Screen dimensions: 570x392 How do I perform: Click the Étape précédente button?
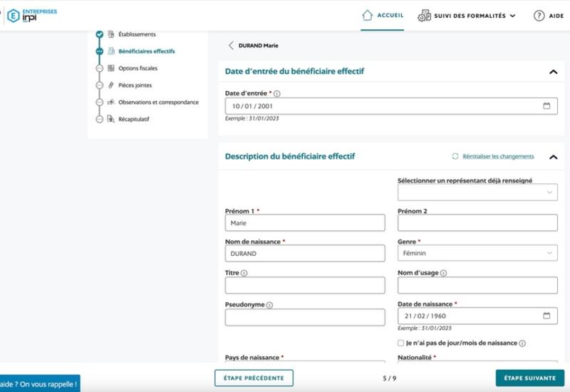254,378
